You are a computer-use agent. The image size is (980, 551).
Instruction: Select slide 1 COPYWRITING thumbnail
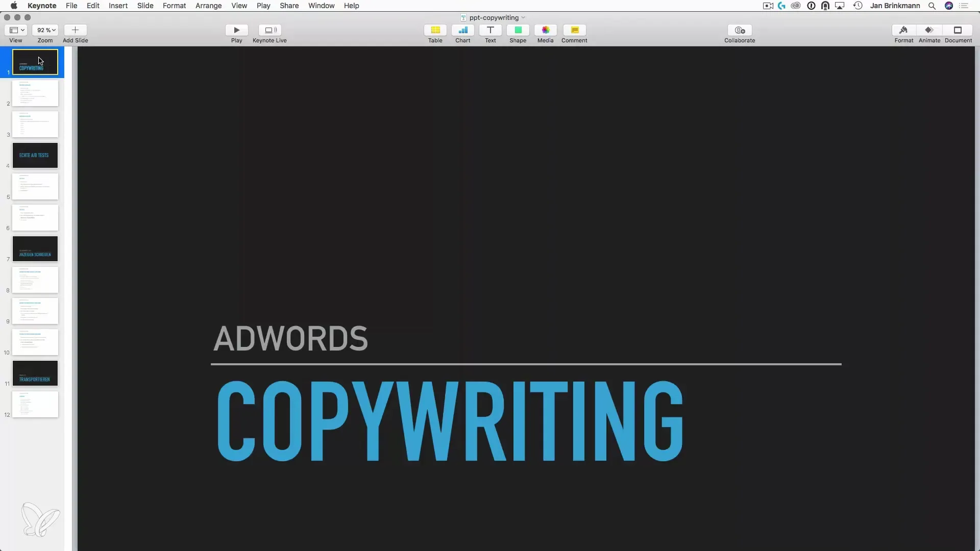tap(35, 62)
